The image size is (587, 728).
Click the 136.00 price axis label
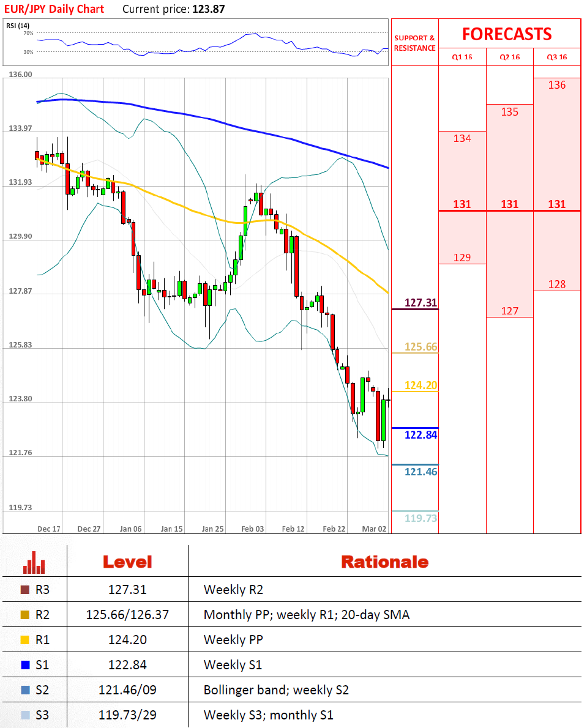tap(20, 74)
